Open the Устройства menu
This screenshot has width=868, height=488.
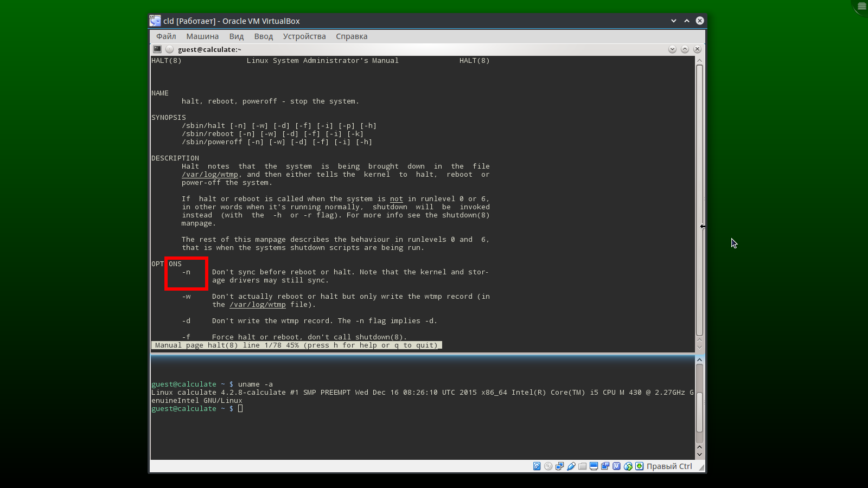pyautogui.click(x=304, y=36)
